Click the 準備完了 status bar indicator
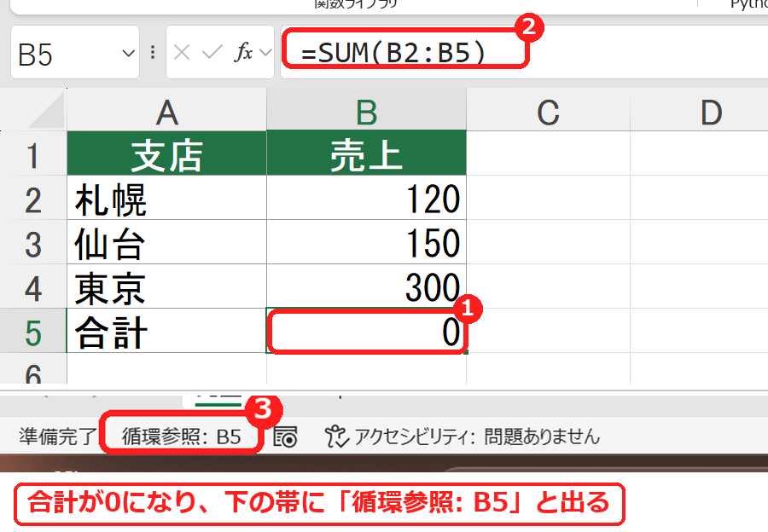The image size is (768, 532). [x=58, y=436]
